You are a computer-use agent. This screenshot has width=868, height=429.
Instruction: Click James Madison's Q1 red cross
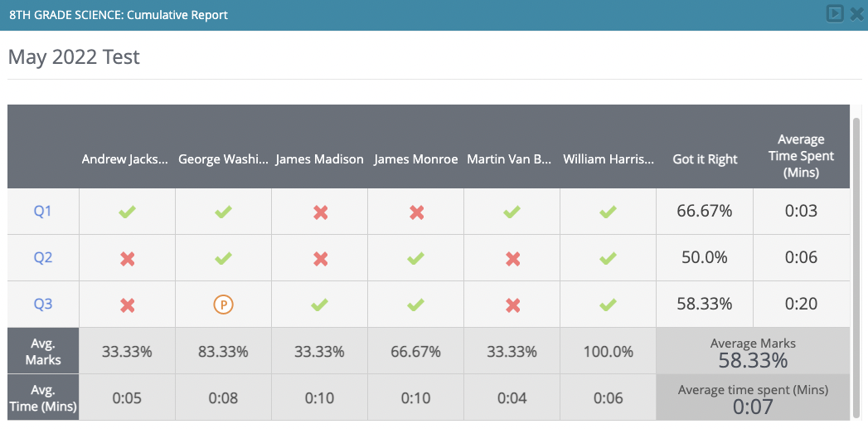tap(320, 212)
